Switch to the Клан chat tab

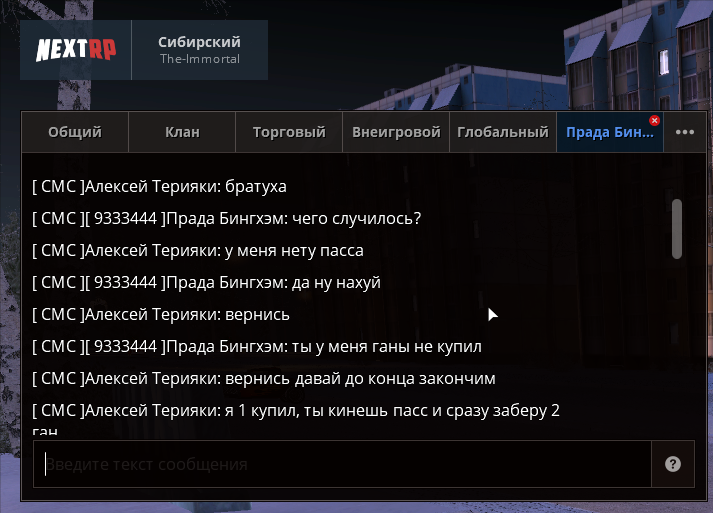pyautogui.click(x=182, y=132)
